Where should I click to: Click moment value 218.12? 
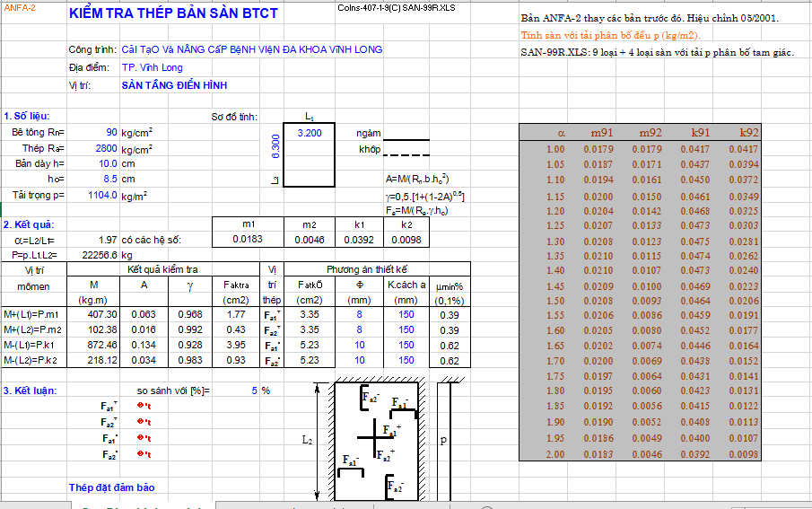tap(102, 360)
